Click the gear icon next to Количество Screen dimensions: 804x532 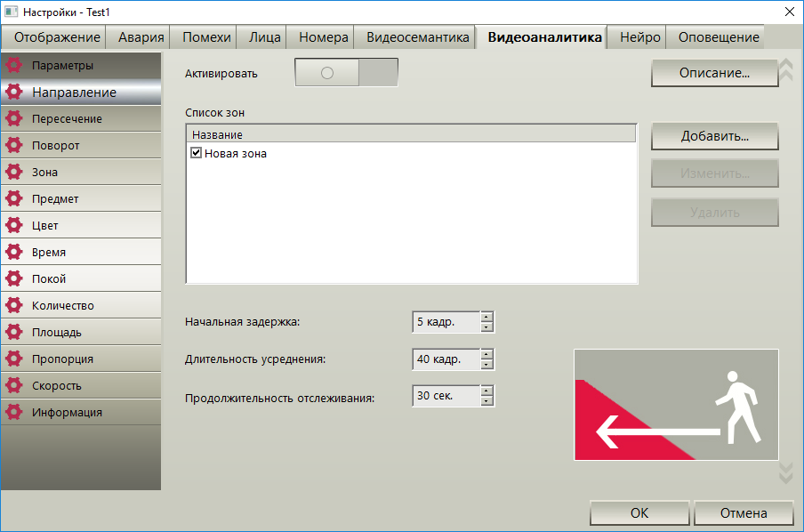click(x=14, y=305)
